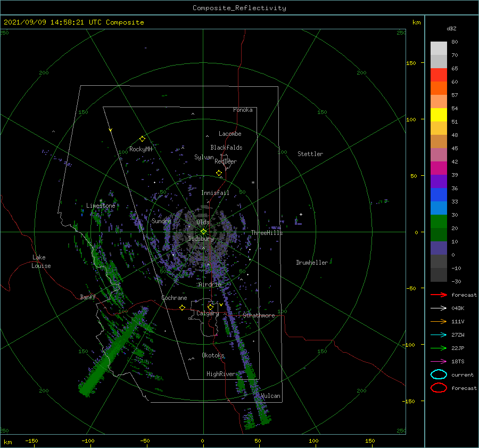Click the 20 dBZ green color swatch
The image size is (479, 448).
pyautogui.click(x=439, y=222)
